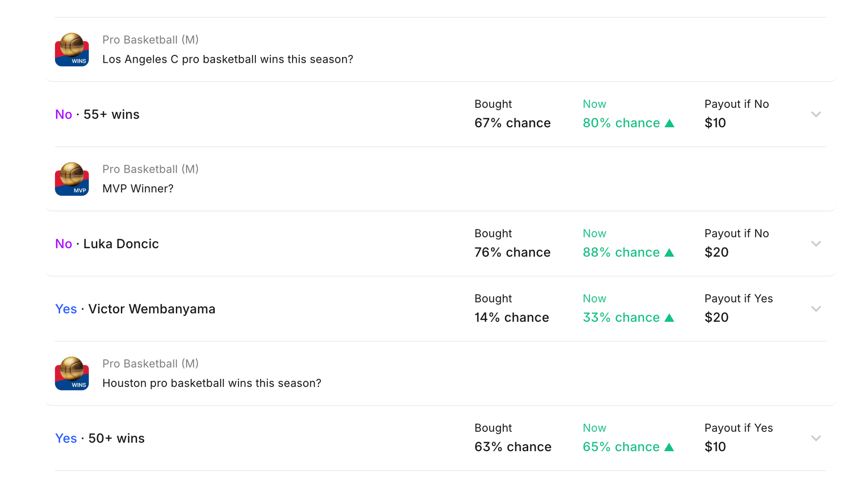Open the 'MVP Winner?' market title
The width and height of the screenshot is (866, 504).
pos(138,189)
